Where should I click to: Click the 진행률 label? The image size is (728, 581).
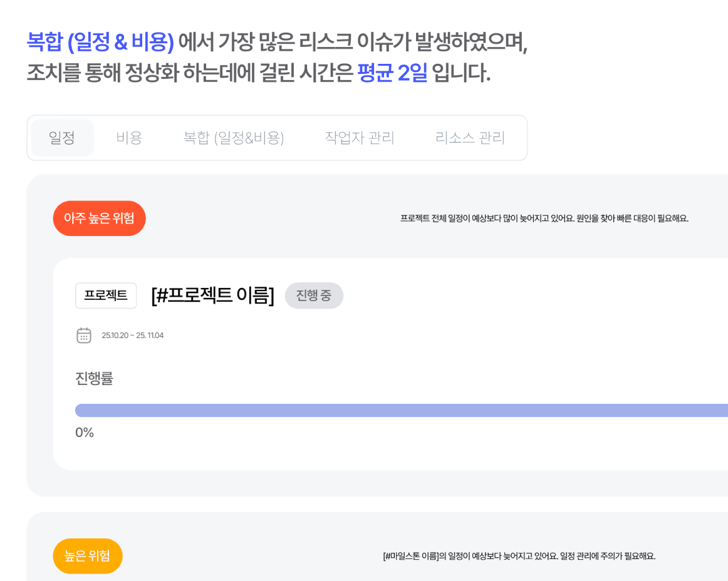94,379
